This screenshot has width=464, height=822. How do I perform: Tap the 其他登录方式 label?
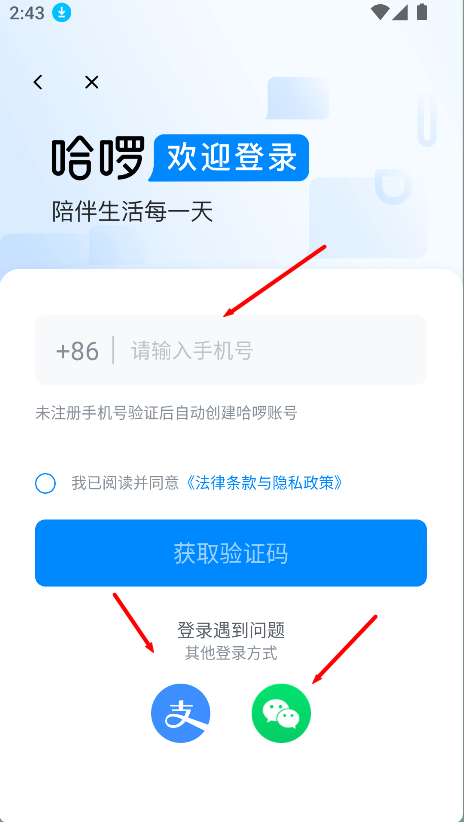pos(231,654)
